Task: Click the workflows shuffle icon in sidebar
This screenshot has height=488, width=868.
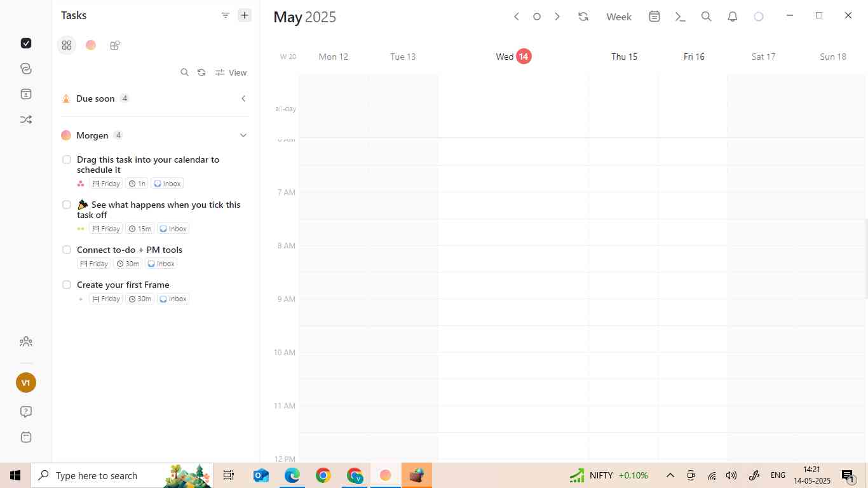Action: [26, 119]
